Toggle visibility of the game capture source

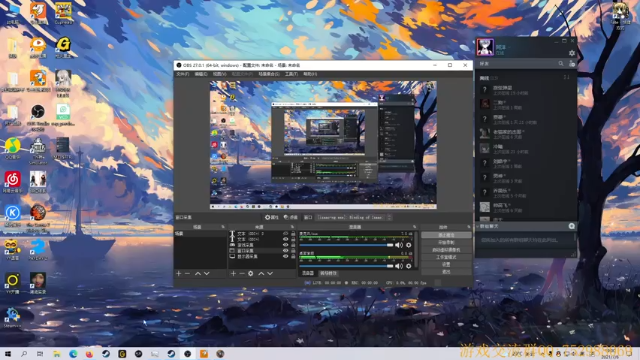coord(285,245)
